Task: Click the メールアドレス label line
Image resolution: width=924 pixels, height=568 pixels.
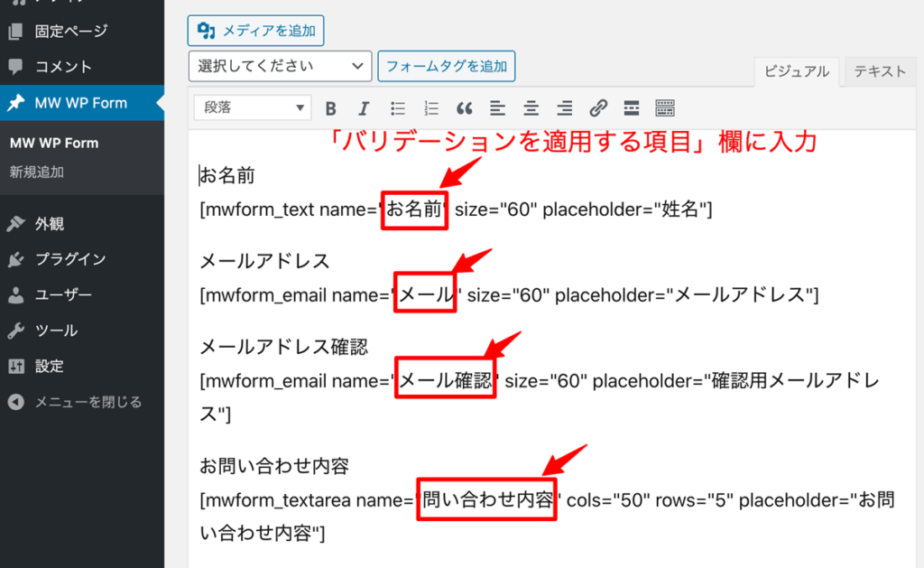Action: click(264, 261)
